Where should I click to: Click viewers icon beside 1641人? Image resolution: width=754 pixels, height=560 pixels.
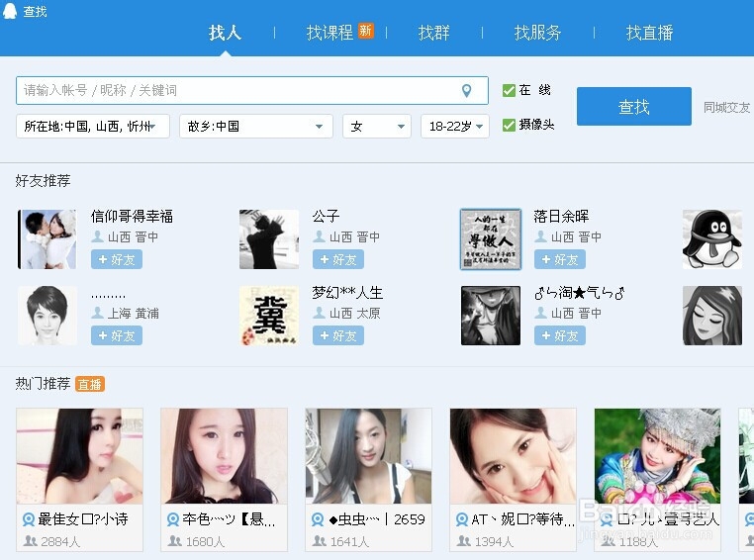pos(320,541)
